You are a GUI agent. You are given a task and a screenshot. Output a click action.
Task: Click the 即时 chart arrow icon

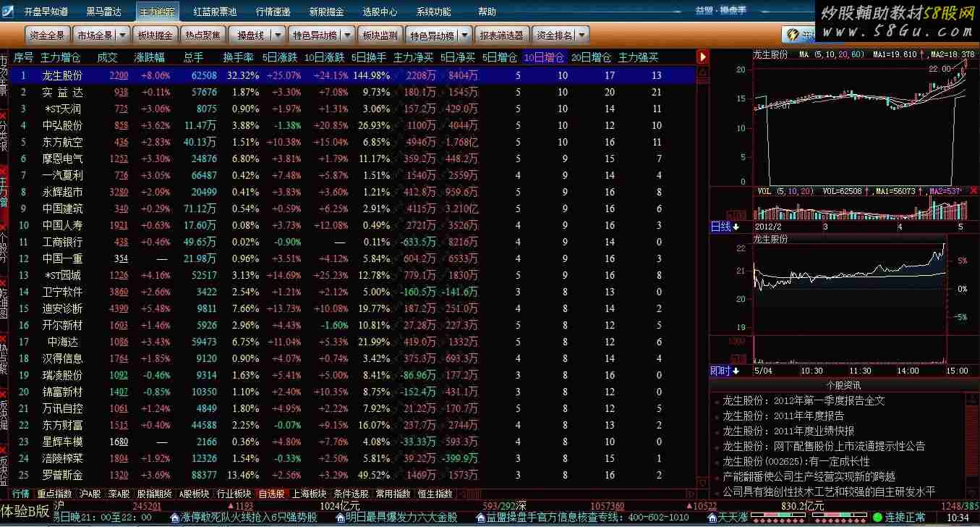[x=736, y=371]
